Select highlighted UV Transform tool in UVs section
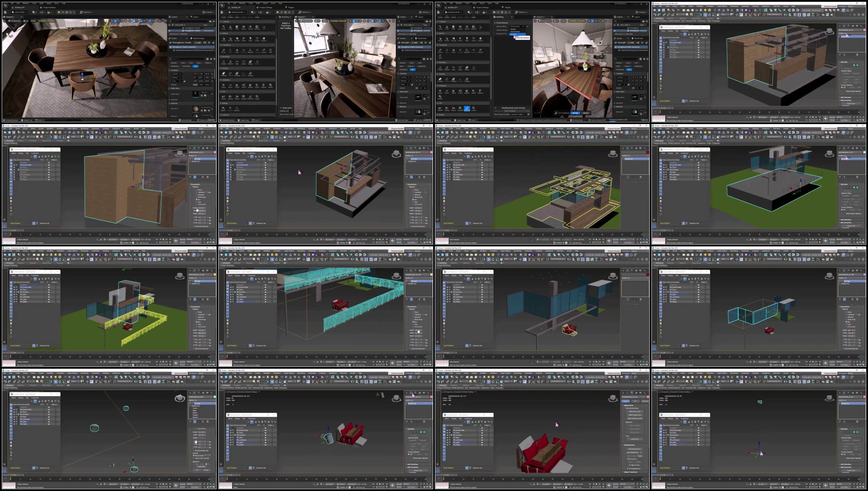The image size is (868, 491). pos(467,108)
